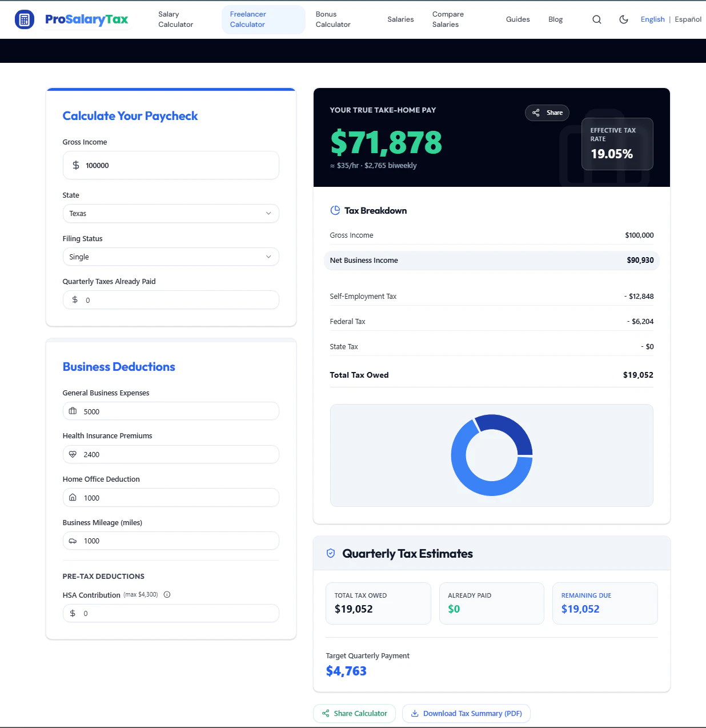Open the Salaries nav item

[x=400, y=19]
